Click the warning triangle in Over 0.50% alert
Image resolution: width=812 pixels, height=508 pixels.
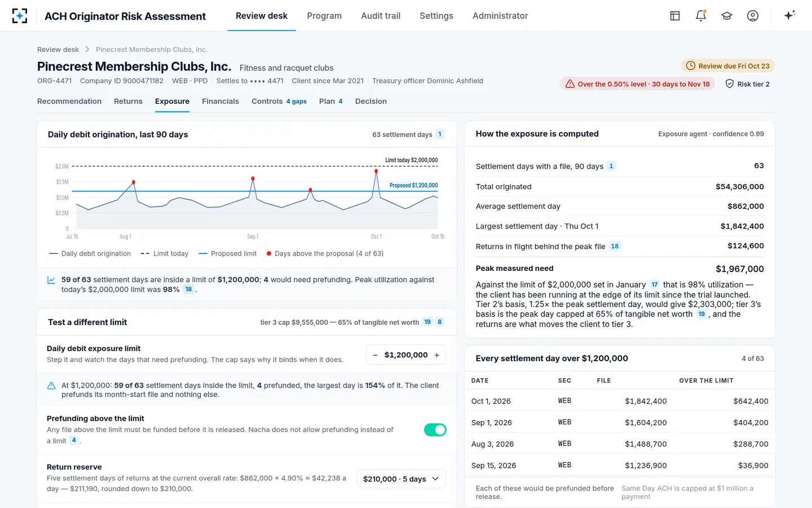(570, 84)
